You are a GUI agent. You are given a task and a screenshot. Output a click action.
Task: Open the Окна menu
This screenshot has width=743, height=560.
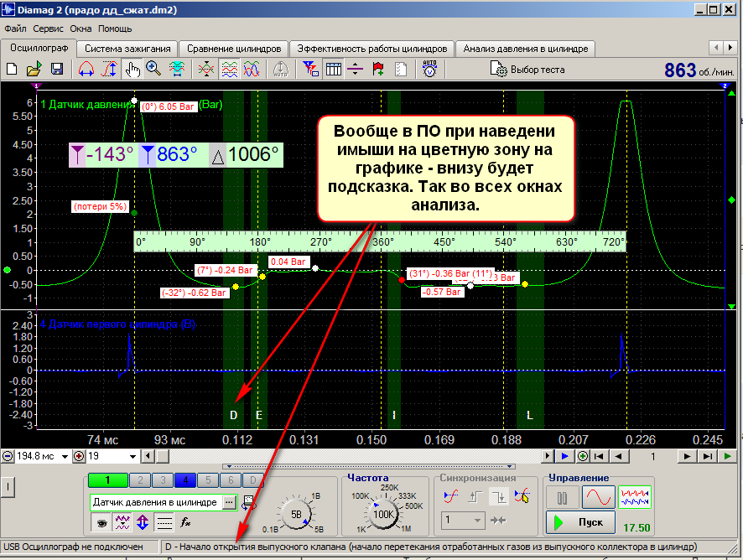[81, 29]
